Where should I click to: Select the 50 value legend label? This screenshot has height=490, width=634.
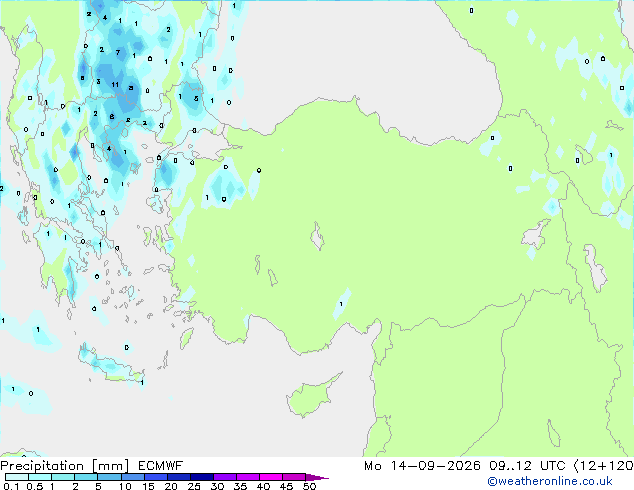309,486
